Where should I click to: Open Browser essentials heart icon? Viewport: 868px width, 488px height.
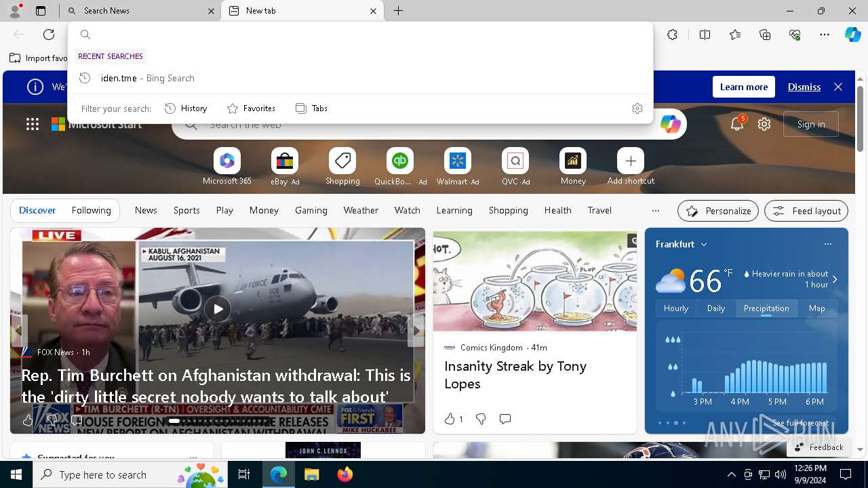tap(795, 35)
